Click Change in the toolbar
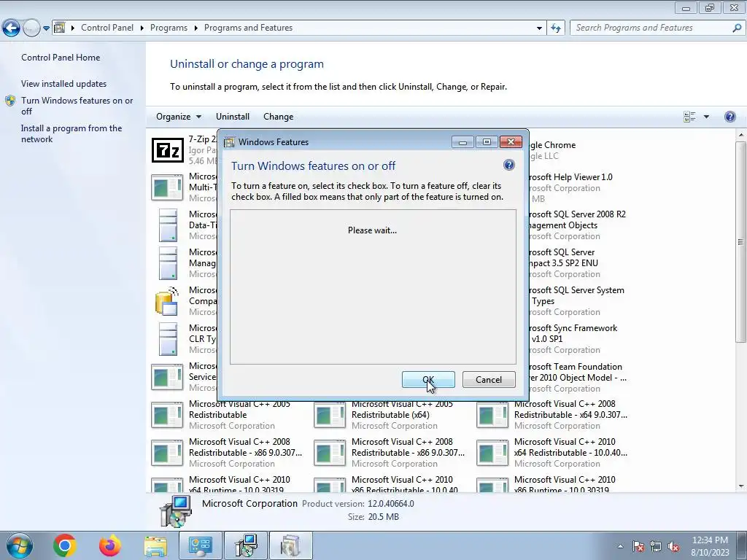Image resolution: width=747 pixels, height=560 pixels. pyautogui.click(x=278, y=117)
